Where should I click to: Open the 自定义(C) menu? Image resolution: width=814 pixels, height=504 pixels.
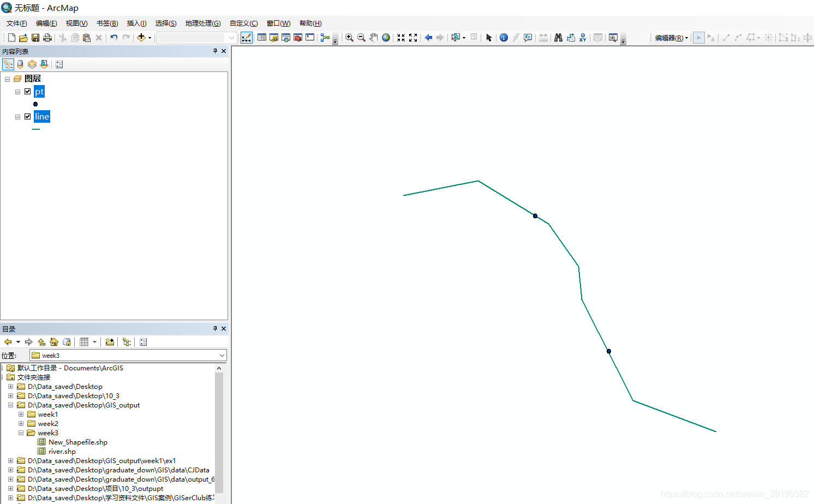coord(244,23)
